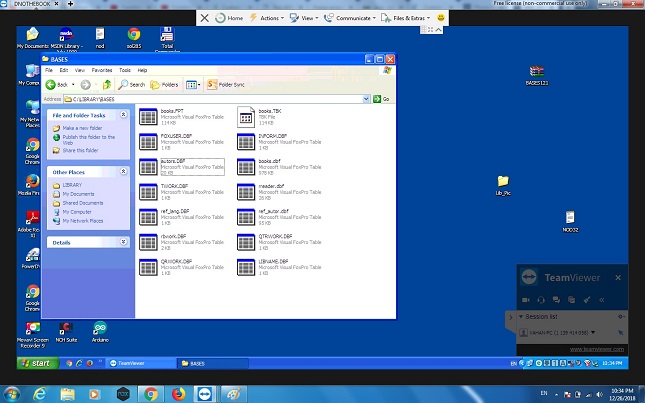Image resolution: width=645 pixels, height=403 pixels.
Task: Click the Up folder icon in the Explorer toolbar
Action: [106, 85]
